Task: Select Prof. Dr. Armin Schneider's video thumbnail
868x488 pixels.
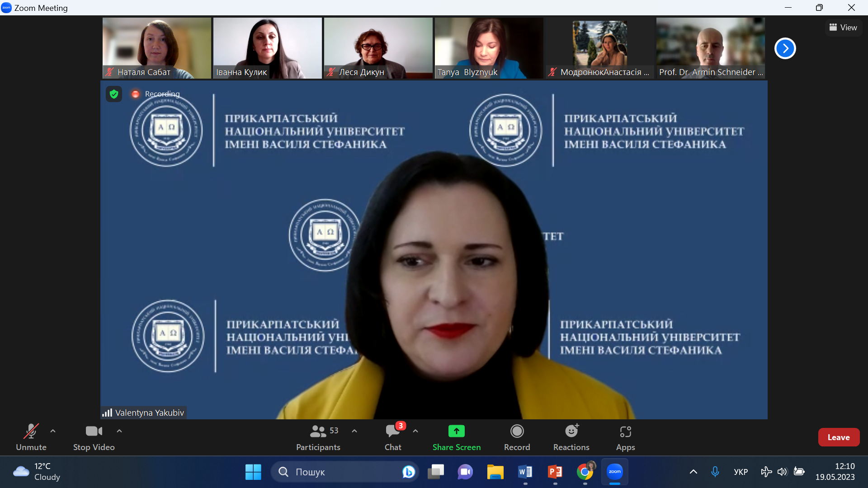Action: [x=710, y=48]
